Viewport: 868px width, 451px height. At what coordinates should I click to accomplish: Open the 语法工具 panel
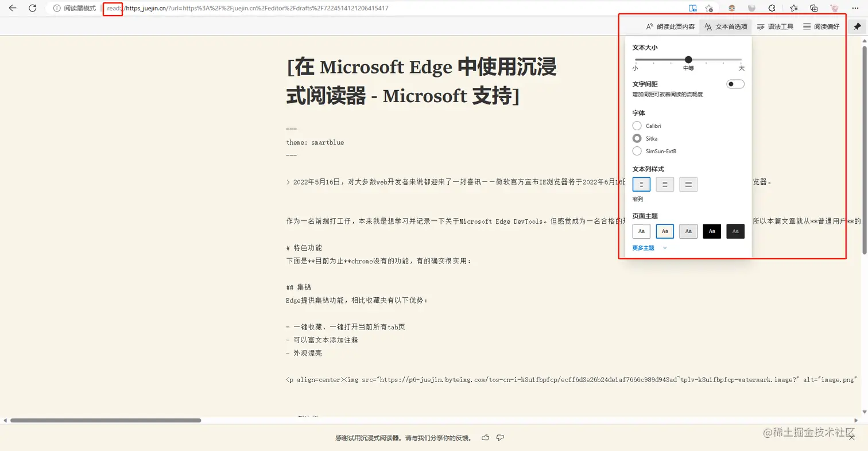[775, 26]
